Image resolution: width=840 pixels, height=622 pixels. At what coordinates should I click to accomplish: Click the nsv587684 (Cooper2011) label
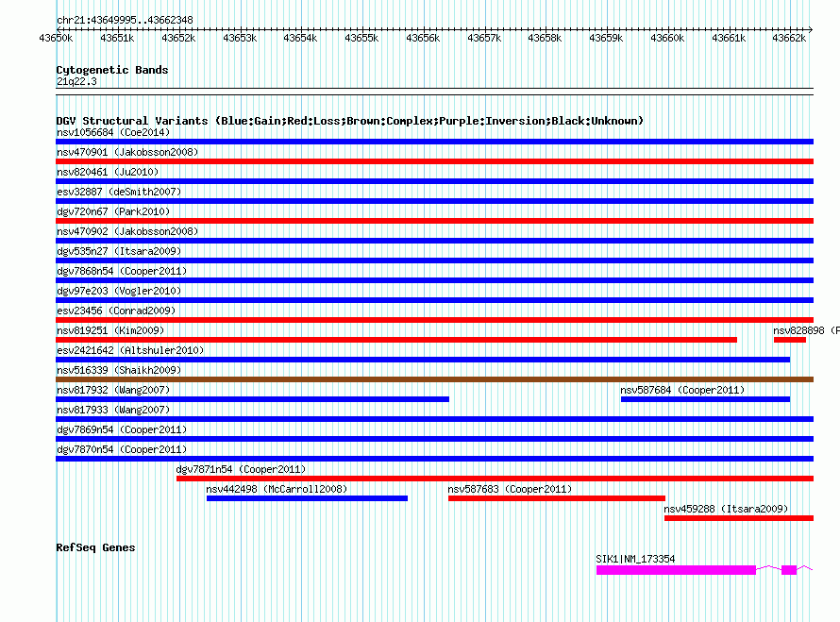click(682, 390)
